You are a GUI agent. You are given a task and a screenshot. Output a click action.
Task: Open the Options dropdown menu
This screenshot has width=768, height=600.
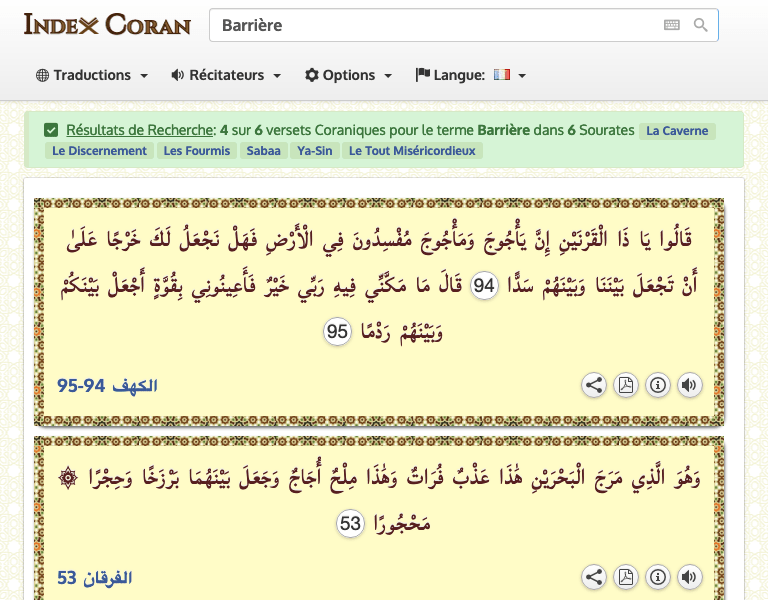(348, 75)
